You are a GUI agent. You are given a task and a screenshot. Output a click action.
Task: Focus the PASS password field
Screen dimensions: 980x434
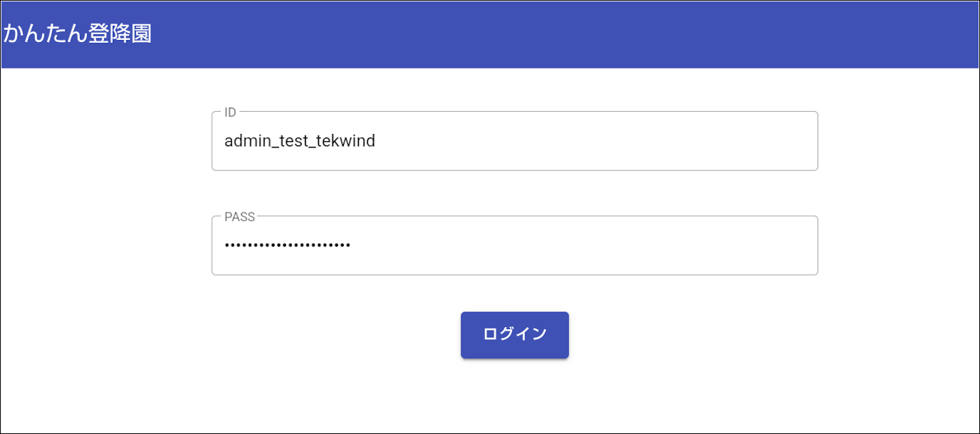(514, 246)
